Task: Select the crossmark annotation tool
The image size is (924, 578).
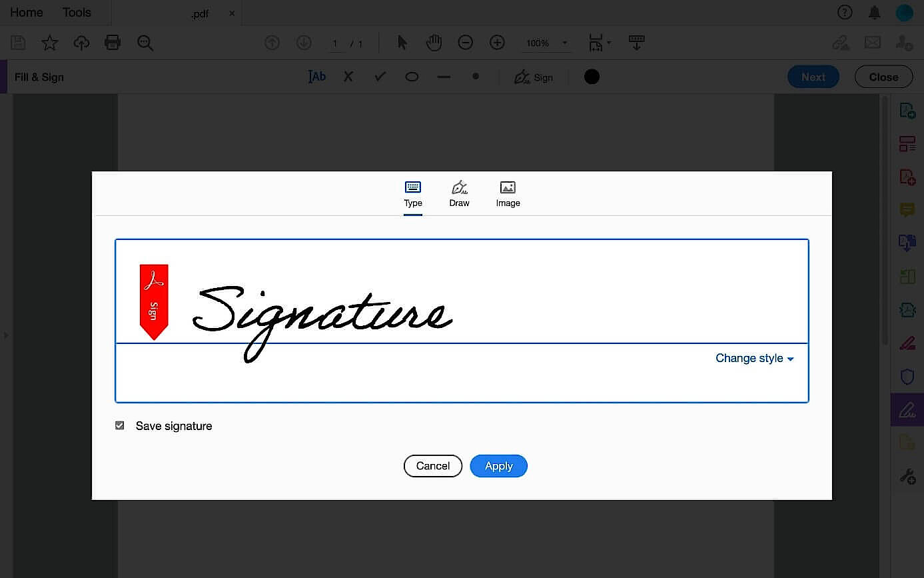Action: click(x=348, y=76)
